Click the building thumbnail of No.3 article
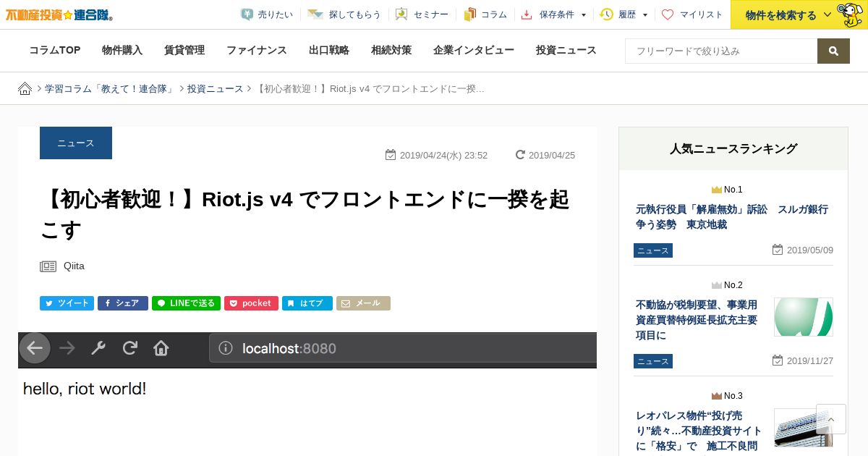 (804, 428)
